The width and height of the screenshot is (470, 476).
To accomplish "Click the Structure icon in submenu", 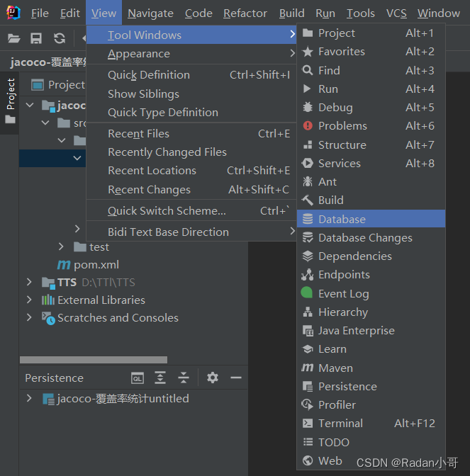I will [308, 144].
